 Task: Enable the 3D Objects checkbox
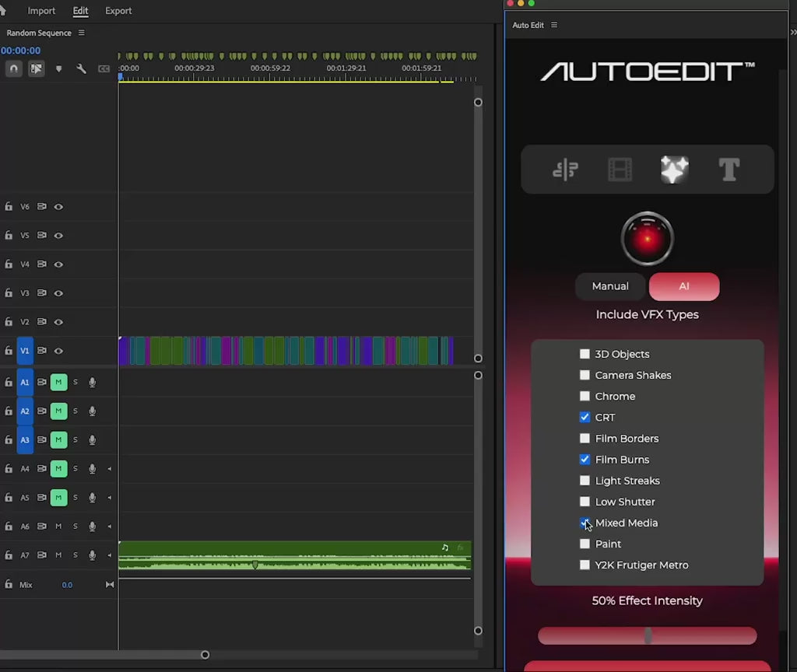(585, 354)
